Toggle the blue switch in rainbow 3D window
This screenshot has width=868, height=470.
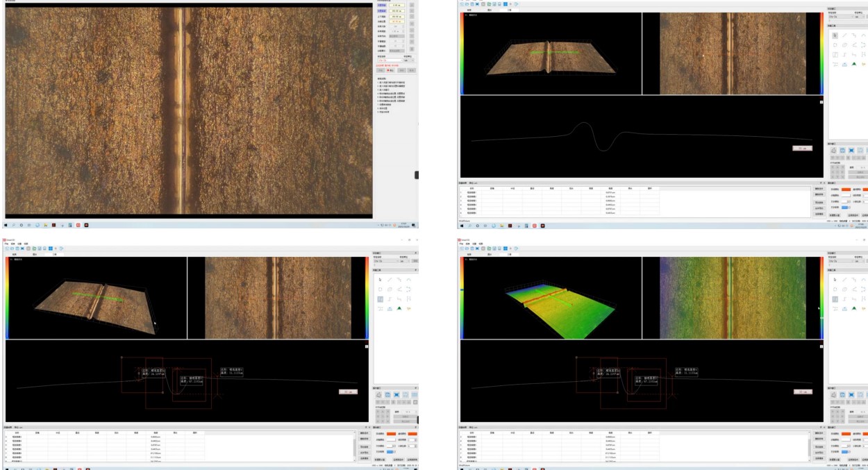click(x=845, y=451)
